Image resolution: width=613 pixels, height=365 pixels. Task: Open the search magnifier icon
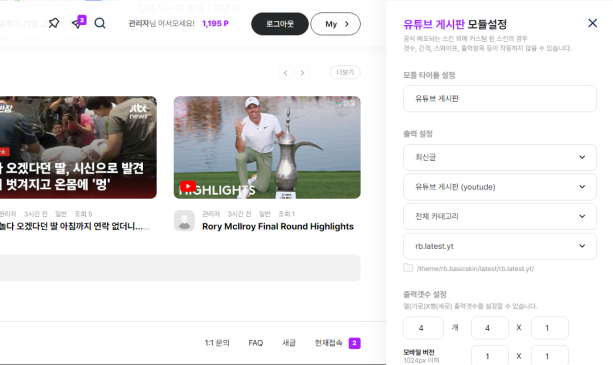click(100, 23)
